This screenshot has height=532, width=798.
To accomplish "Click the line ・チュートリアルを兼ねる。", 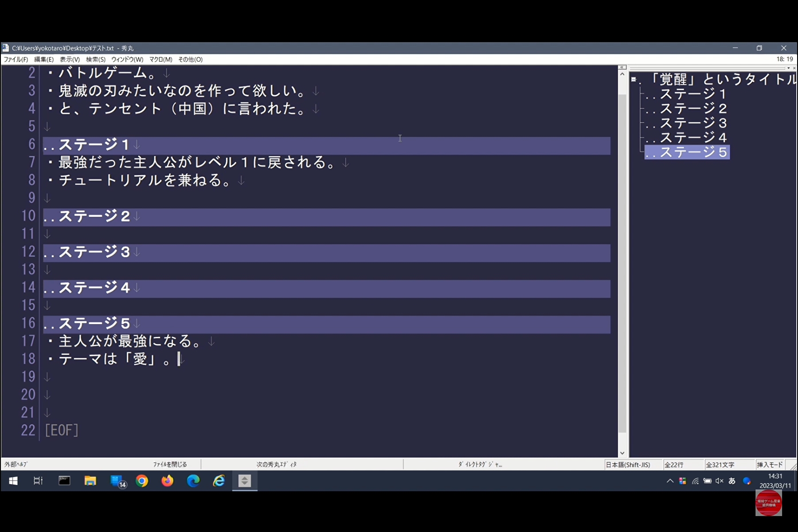I will 140,180.
